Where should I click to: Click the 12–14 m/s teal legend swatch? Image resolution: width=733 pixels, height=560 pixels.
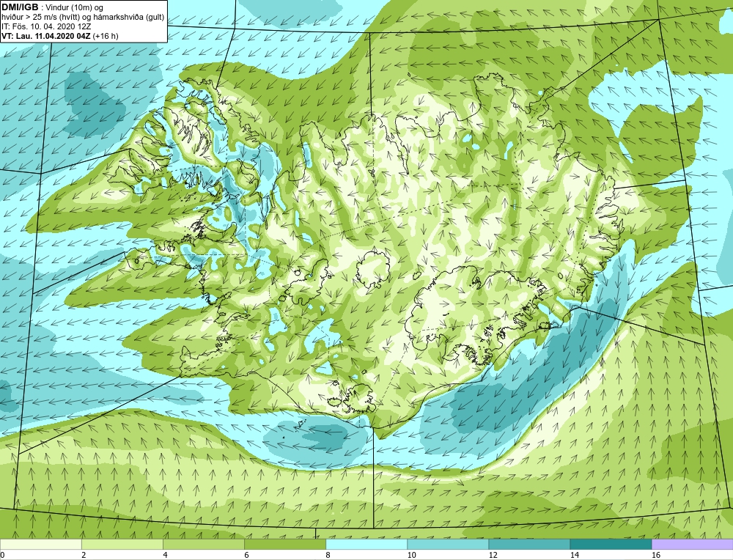click(x=529, y=544)
